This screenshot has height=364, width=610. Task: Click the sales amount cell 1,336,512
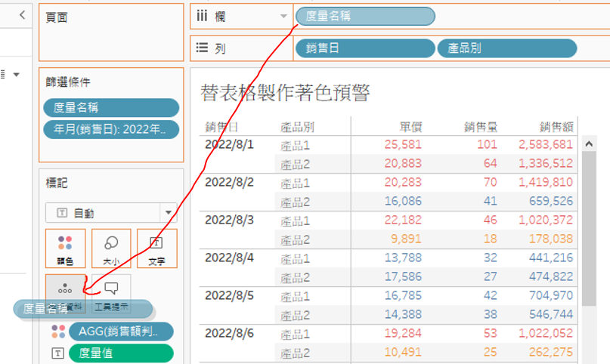click(x=546, y=163)
